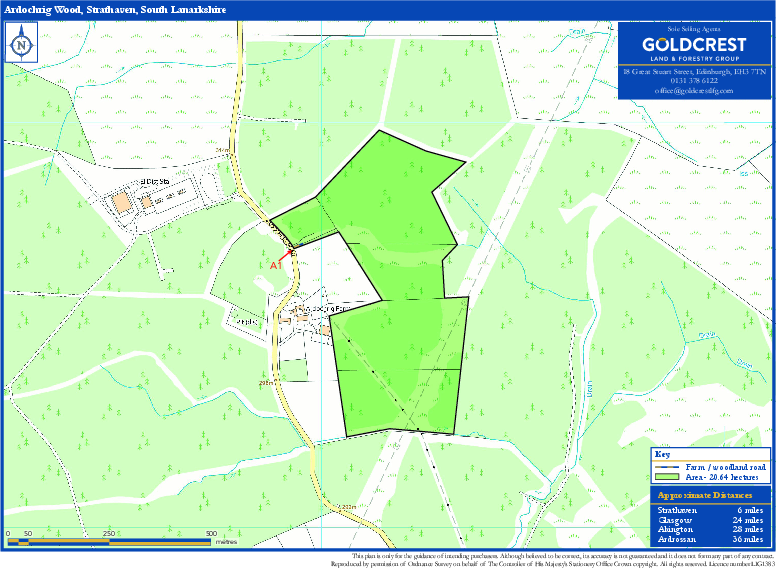
Task: Click the Ardrossan 36 miles distance row
Action: coord(710,538)
